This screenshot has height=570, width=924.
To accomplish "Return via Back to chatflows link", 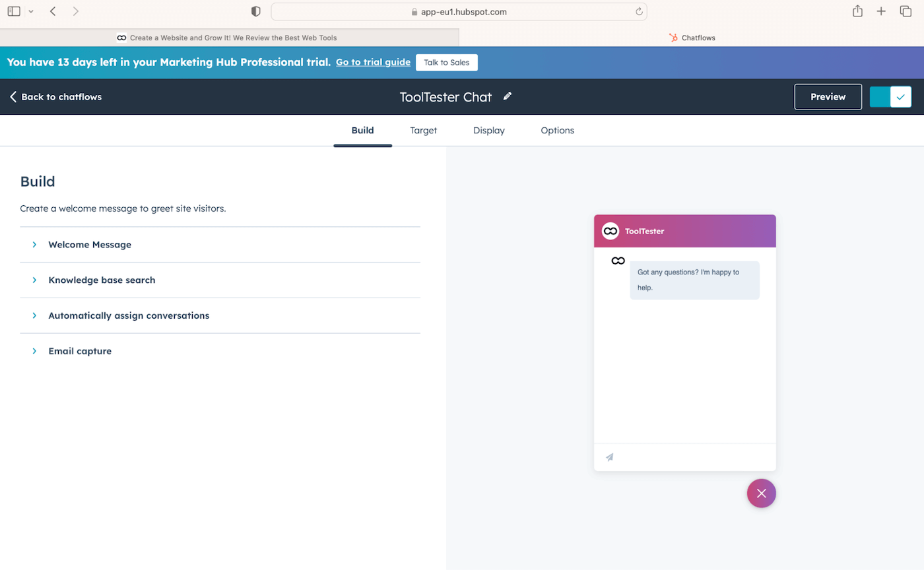I will click(56, 97).
